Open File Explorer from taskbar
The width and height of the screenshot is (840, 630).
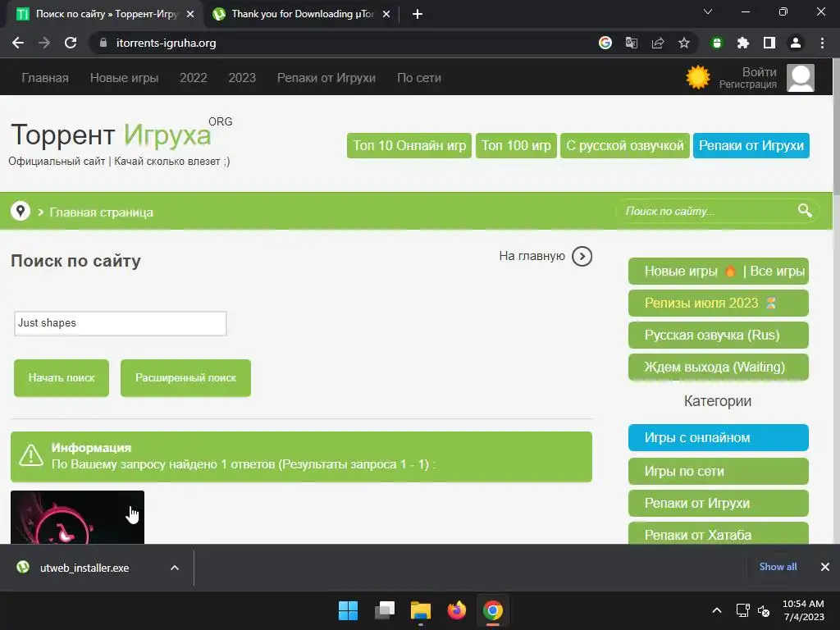[x=421, y=610]
